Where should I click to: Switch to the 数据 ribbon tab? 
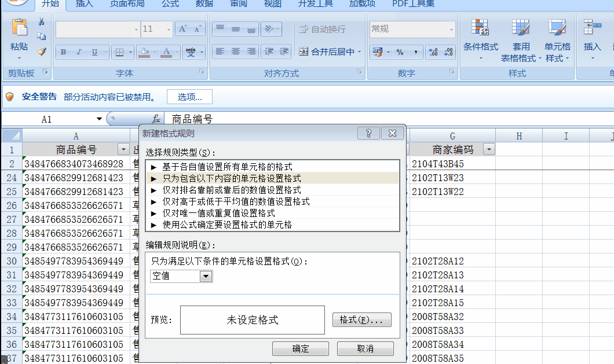click(204, 4)
